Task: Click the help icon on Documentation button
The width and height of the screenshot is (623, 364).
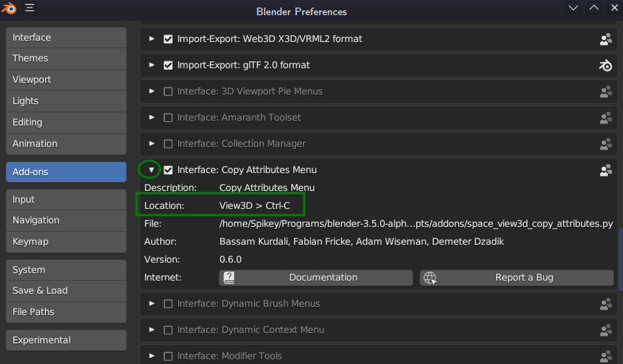Action: (229, 277)
